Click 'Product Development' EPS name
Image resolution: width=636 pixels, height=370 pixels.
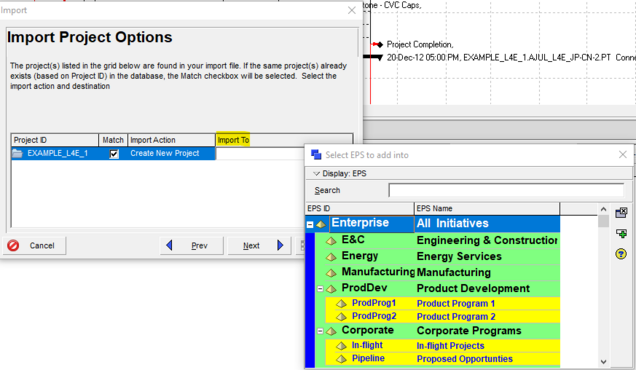(473, 288)
